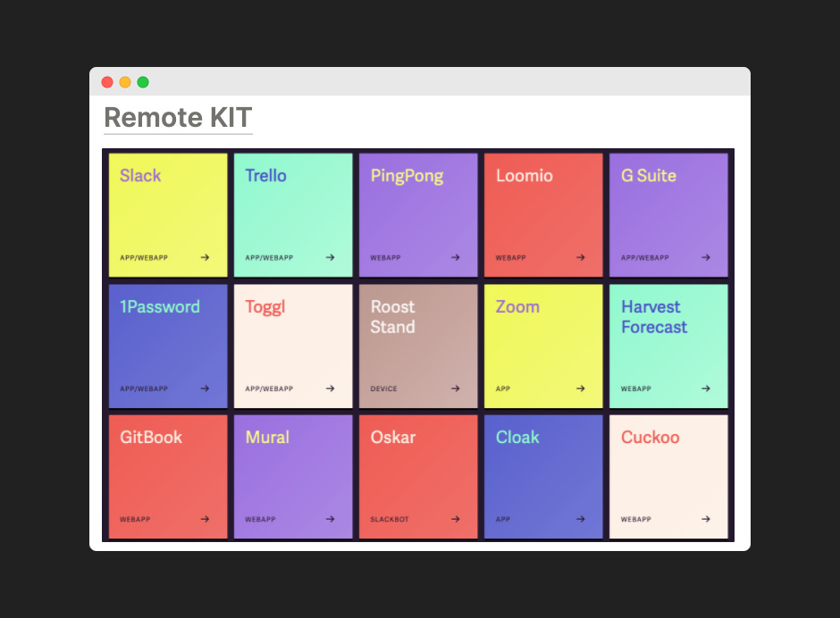Minimize the window with the yellow button
Screen dimensions: 840x618
pyautogui.click(x=125, y=82)
